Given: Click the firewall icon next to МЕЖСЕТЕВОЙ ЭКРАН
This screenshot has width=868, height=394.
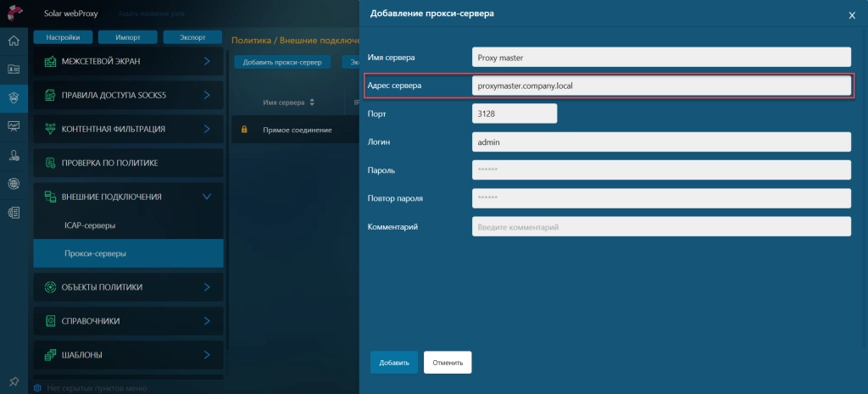Looking at the screenshot, I should tap(50, 61).
